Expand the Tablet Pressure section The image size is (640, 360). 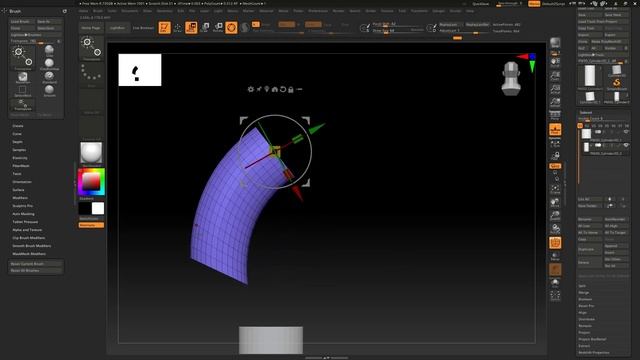(25, 222)
